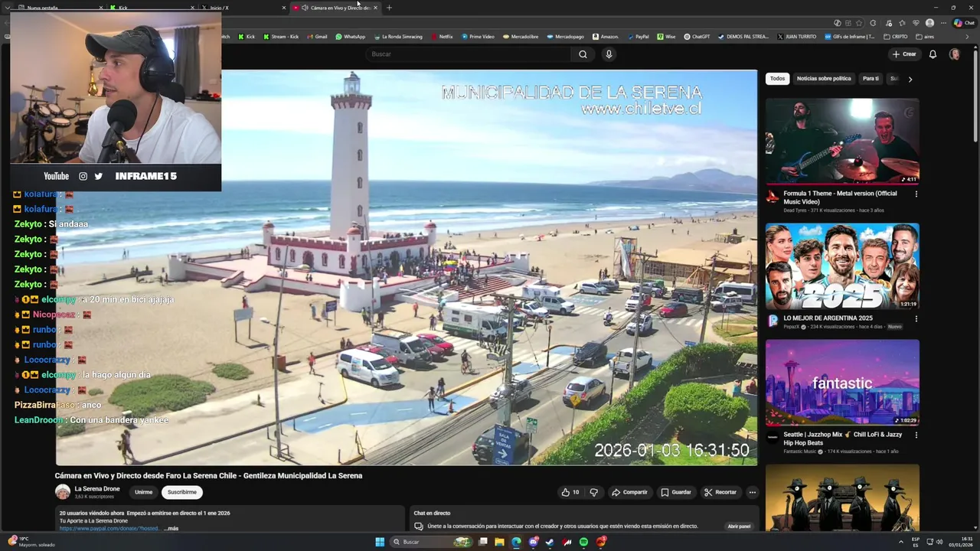This screenshot has width=980, height=551.
Task: Open Prime Video bookmark
Action: point(478,37)
